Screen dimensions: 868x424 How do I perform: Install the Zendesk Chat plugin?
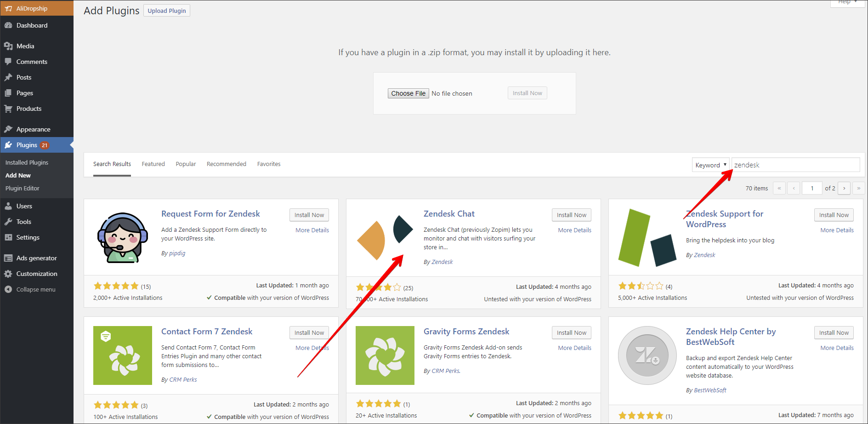[x=572, y=215]
